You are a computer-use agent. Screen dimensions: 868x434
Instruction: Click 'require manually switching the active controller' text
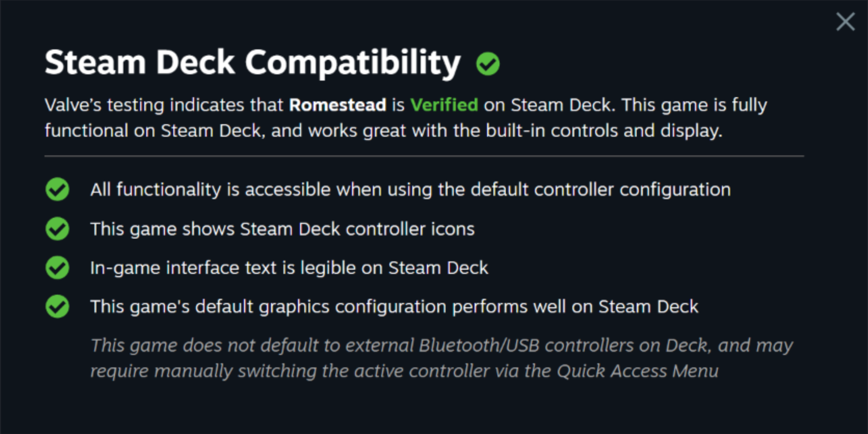(x=290, y=371)
